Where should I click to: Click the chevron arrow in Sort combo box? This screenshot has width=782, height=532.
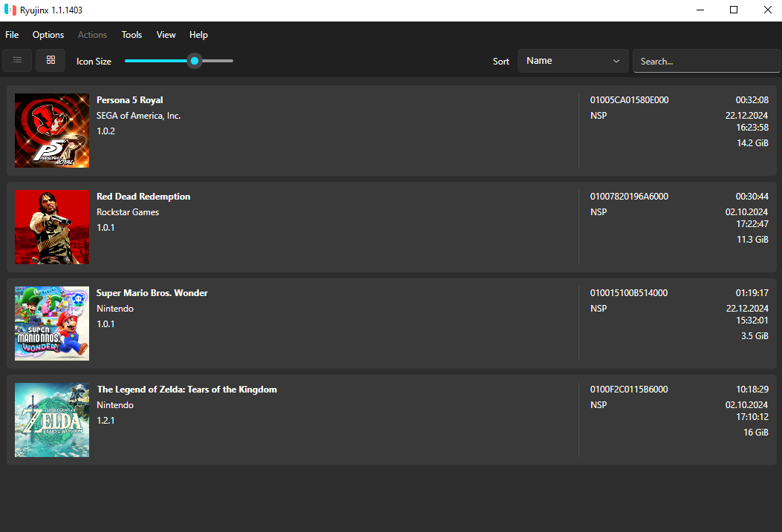(616, 61)
